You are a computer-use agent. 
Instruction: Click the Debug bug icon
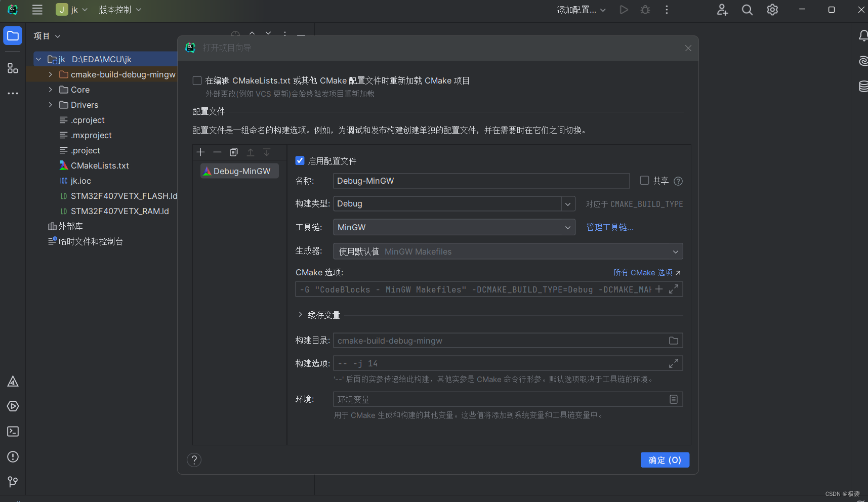tap(645, 10)
